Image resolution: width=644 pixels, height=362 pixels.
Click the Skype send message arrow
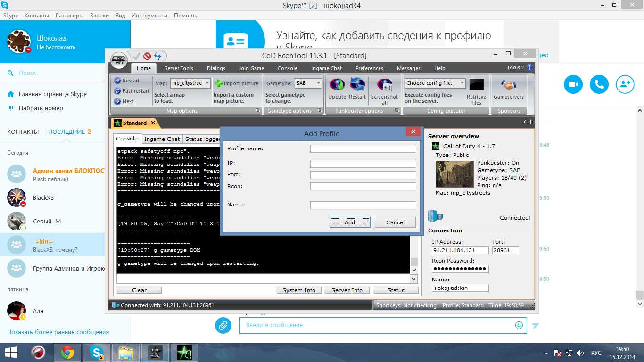click(x=535, y=325)
